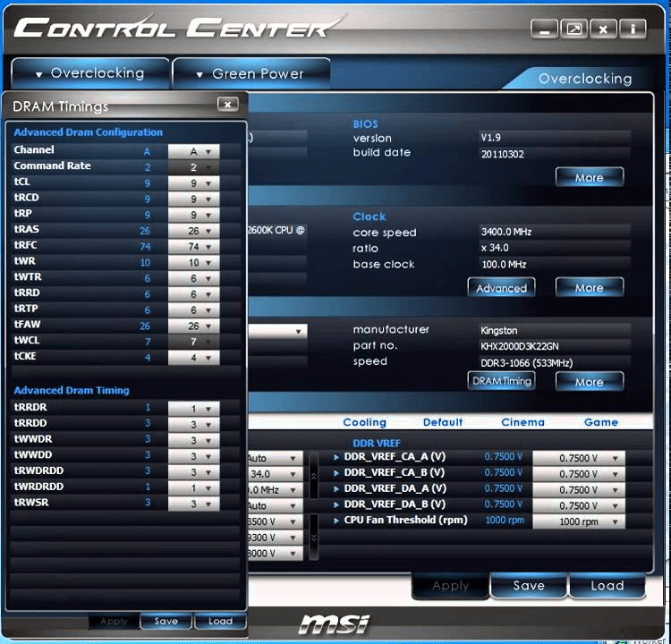
Task: Open DDR_VREF_CA_A voltage dropdown
Action: pyautogui.click(x=579, y=458)
